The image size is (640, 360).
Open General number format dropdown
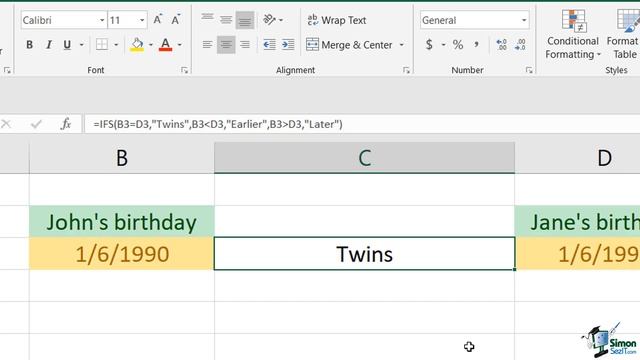tap(475, 20)
